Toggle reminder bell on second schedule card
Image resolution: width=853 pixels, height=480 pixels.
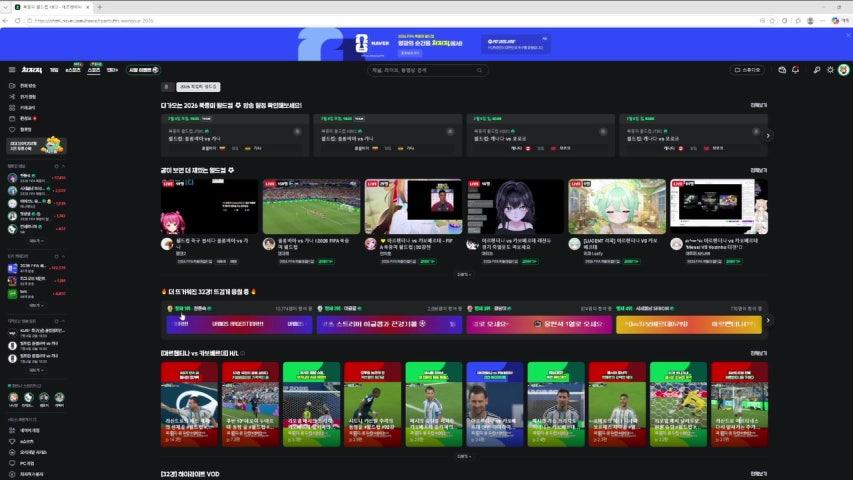(450, 132)
